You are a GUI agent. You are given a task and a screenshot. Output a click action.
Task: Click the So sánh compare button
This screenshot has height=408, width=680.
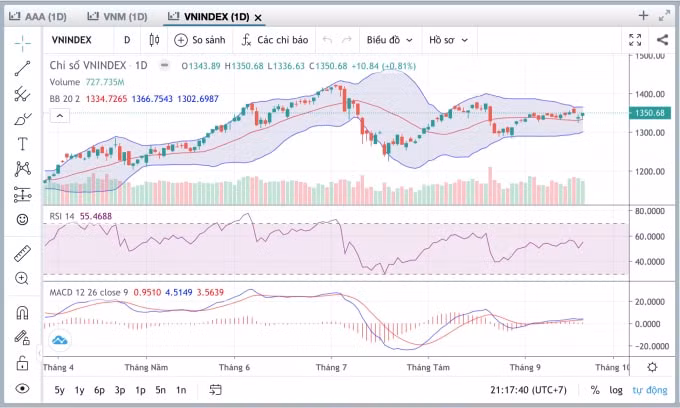(x=199, y=40)
